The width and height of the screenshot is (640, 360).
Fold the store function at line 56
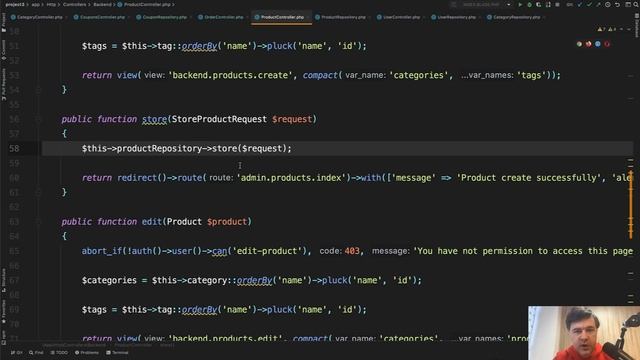point(38,119)
